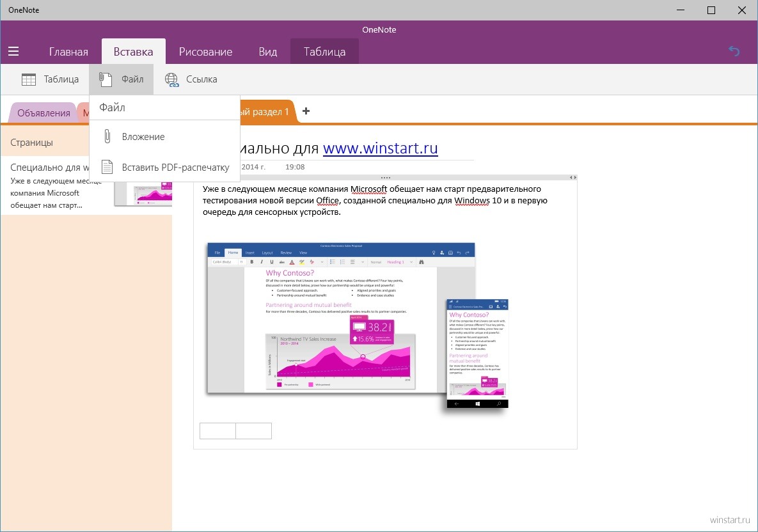Click the Вложение paperclip icon
The width and height of the screenshot is (758, 532).
click(107, 137)
